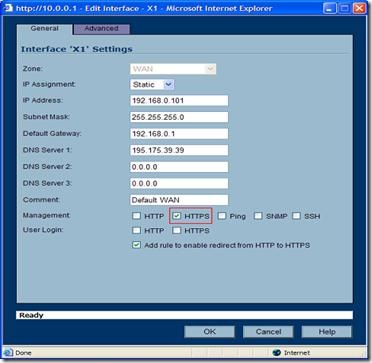This screenshot has width=372, height=363.
Task: Click the OK button
Action: pos(210,332)
